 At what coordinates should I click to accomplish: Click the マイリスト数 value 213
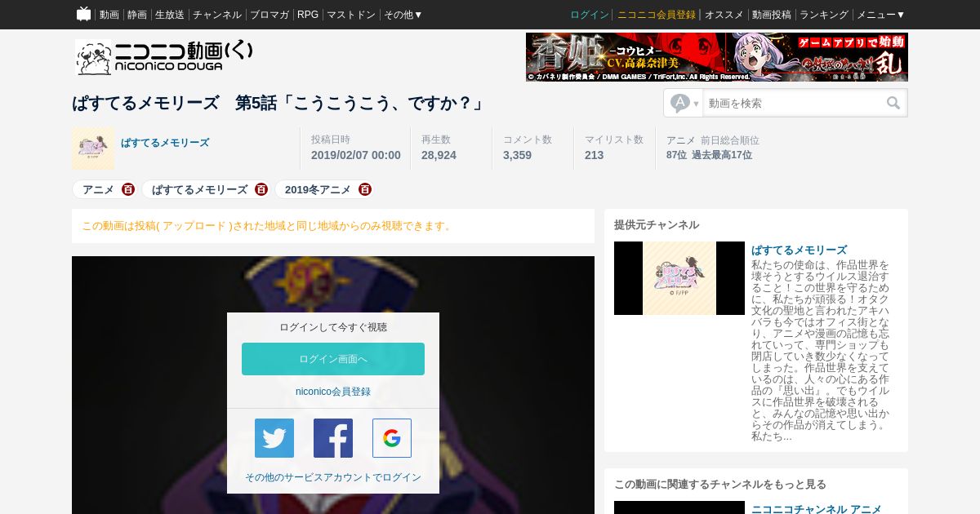(x=595, y=155)
